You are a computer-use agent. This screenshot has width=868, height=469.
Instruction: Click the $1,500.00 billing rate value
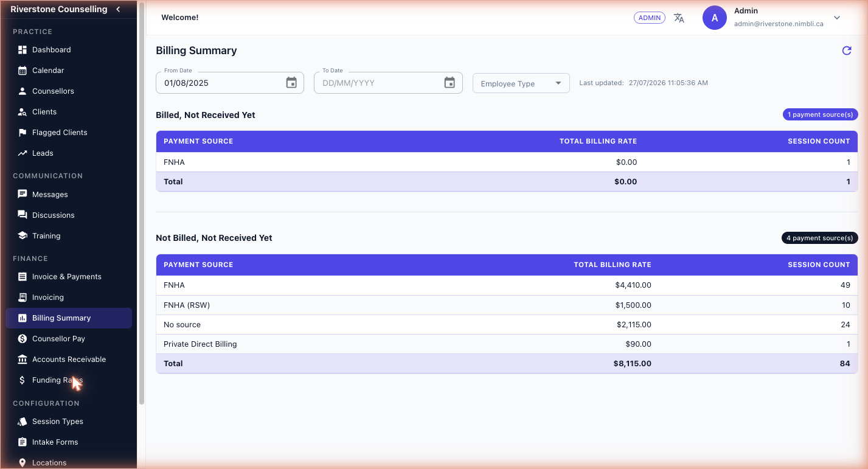[633, 305]
